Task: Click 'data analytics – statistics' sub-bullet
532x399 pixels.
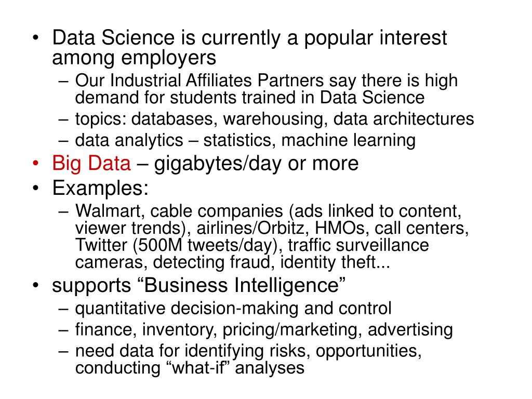Action: click(245, 140)
